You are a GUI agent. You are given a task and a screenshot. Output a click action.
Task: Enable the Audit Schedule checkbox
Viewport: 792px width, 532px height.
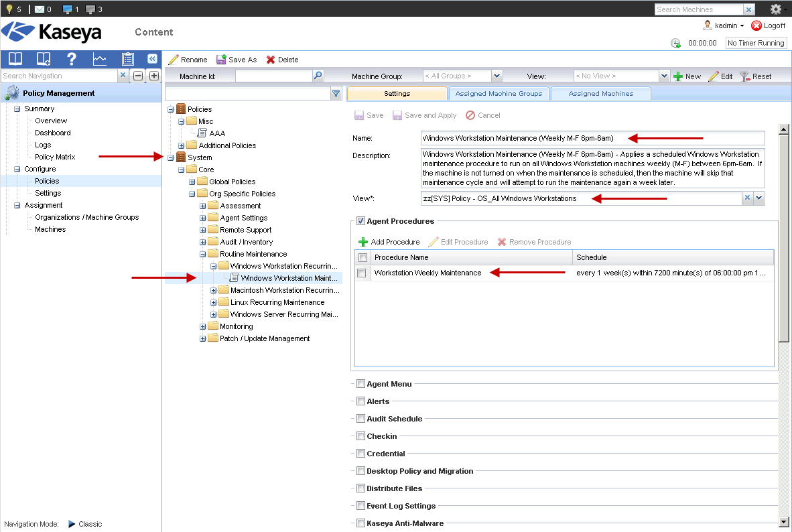click(360, 419)
